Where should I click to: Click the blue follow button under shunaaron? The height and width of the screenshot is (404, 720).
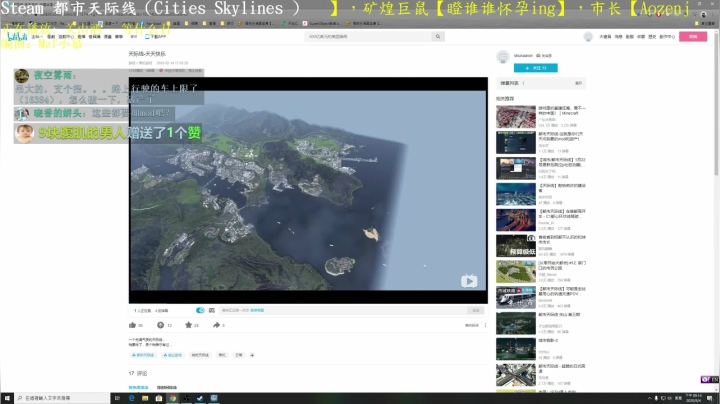pos(535,68)
